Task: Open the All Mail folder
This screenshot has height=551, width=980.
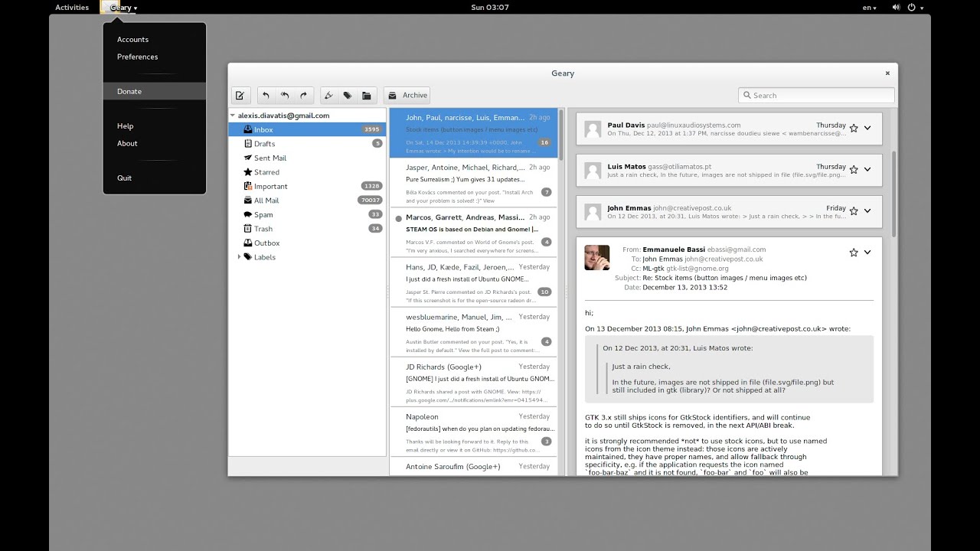Action: 307,201
